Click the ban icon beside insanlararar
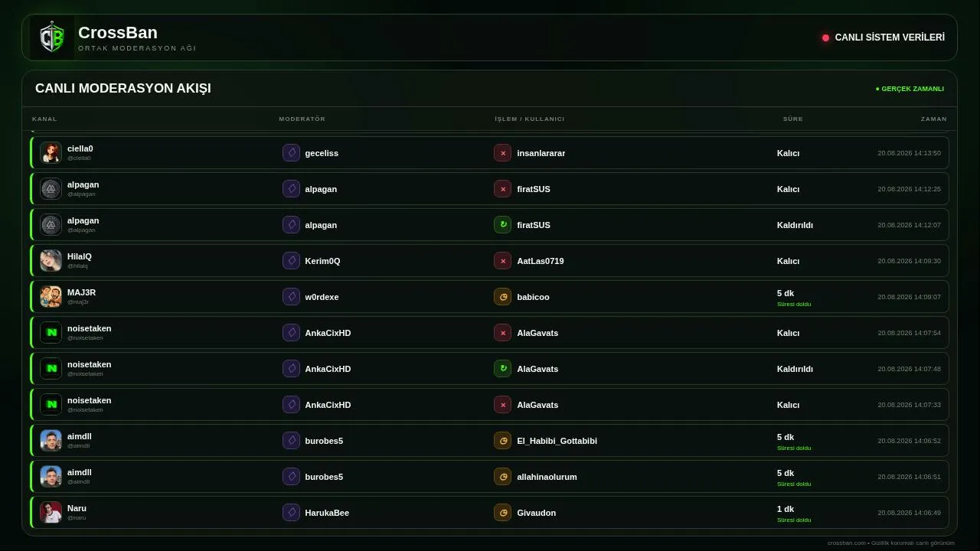980x551 pixels. tap(502, 153)
